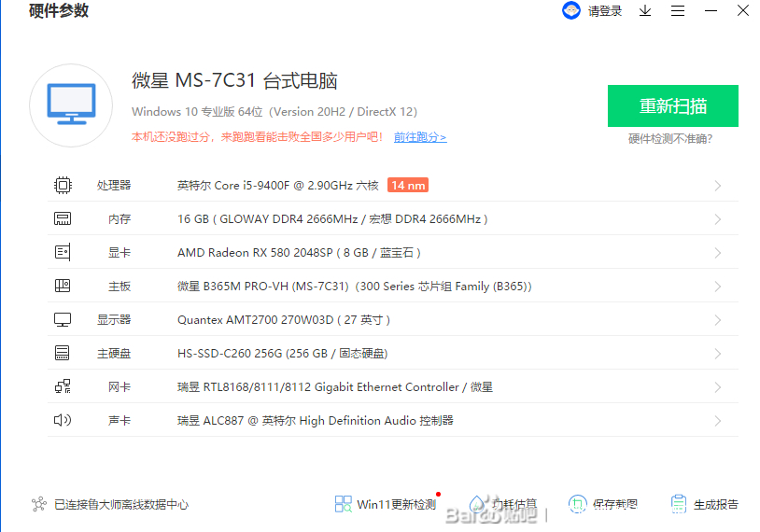Viewport: 760px width, 532px height.
Task: Expand the 主板 row chevron
Action: coord(718,287)
